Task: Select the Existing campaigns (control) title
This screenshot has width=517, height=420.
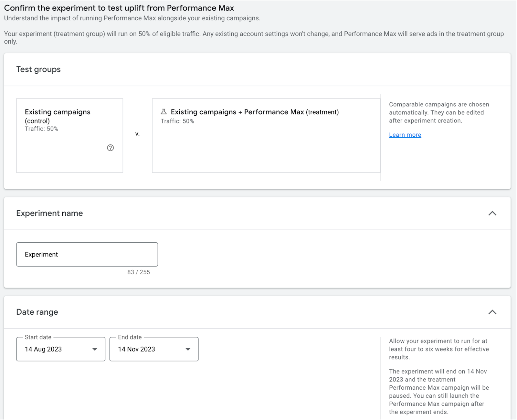Action: (58, 116)
